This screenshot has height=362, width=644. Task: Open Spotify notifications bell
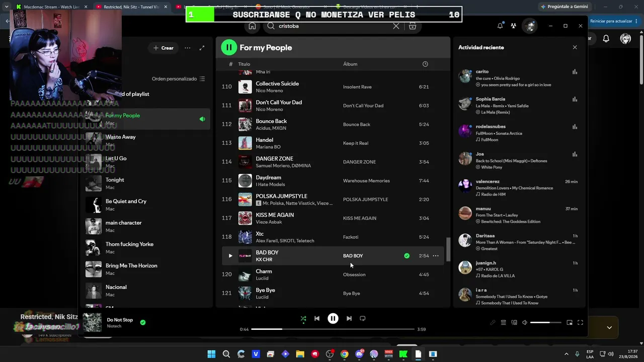(500, 26)
